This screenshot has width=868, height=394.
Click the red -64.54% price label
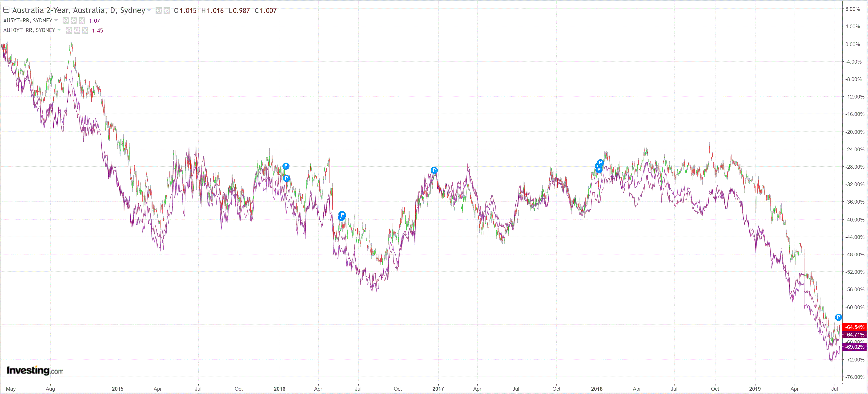(x=854, y=327)
